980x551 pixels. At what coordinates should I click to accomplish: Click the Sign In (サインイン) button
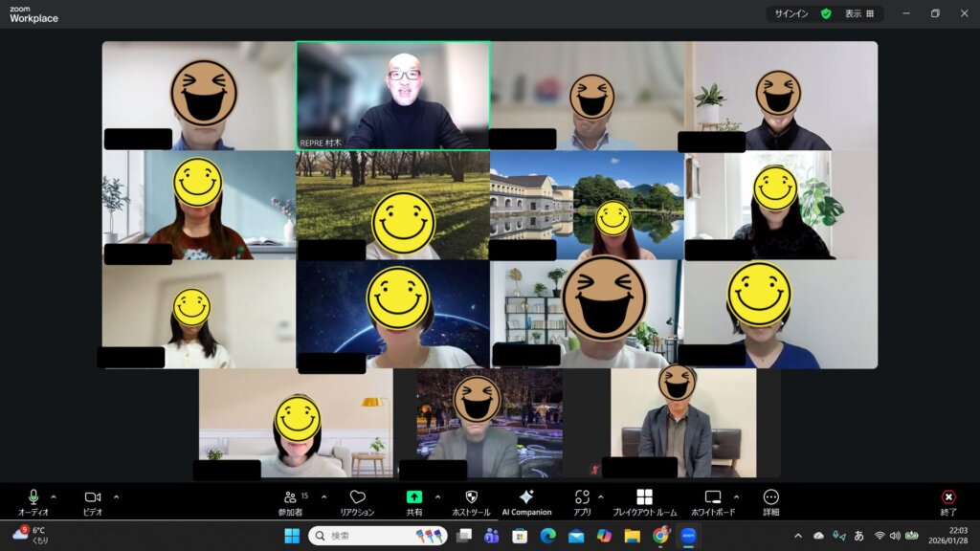pos(791,13)
